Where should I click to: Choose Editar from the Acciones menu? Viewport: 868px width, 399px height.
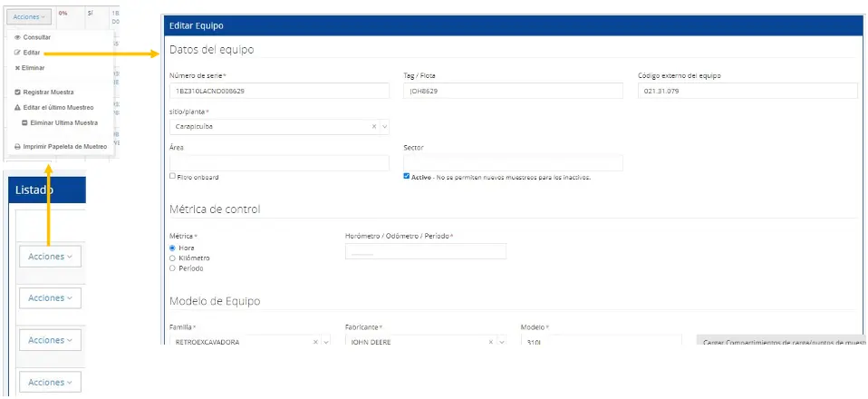coord(32,52)
